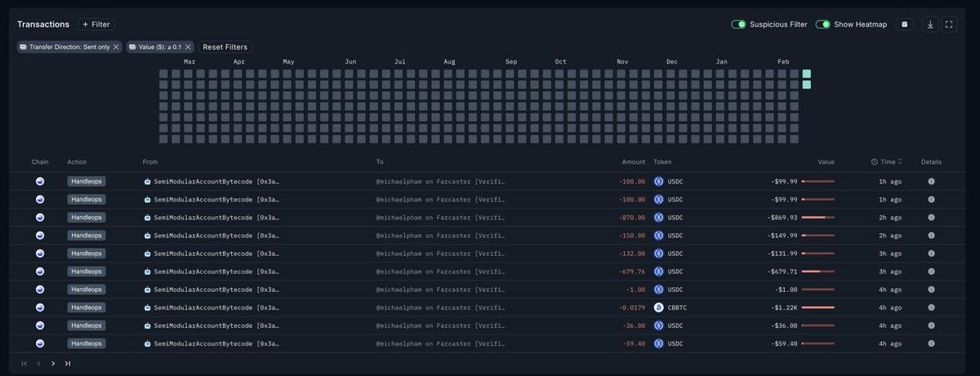Open details icon for the -150.00 row
The width and height of the screenshot is (980, 376).
(x=931, y=236)
